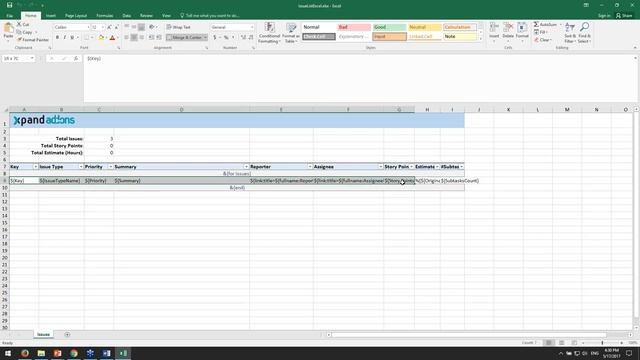Open the Orientation text-angle menu
This screenshot has height=360, width=640.
pos(153,27)
